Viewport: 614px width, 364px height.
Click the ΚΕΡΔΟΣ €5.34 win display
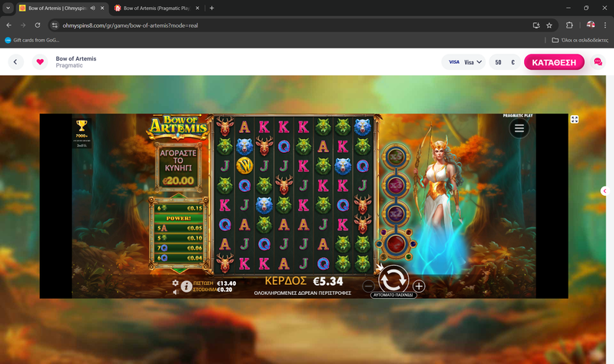(x=304, y=281)
